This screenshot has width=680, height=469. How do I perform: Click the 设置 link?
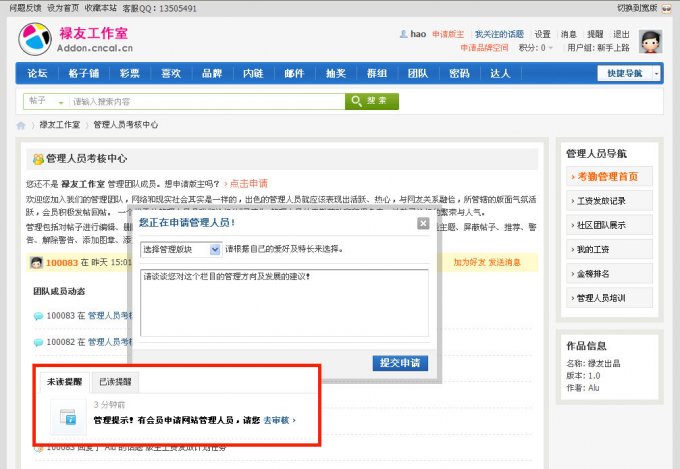(x=542, y=34)
